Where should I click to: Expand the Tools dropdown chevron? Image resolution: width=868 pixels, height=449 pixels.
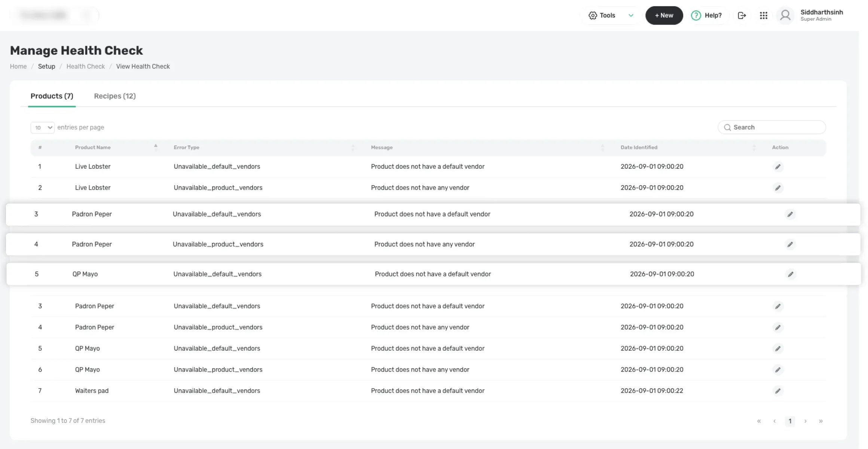(631, 15)
